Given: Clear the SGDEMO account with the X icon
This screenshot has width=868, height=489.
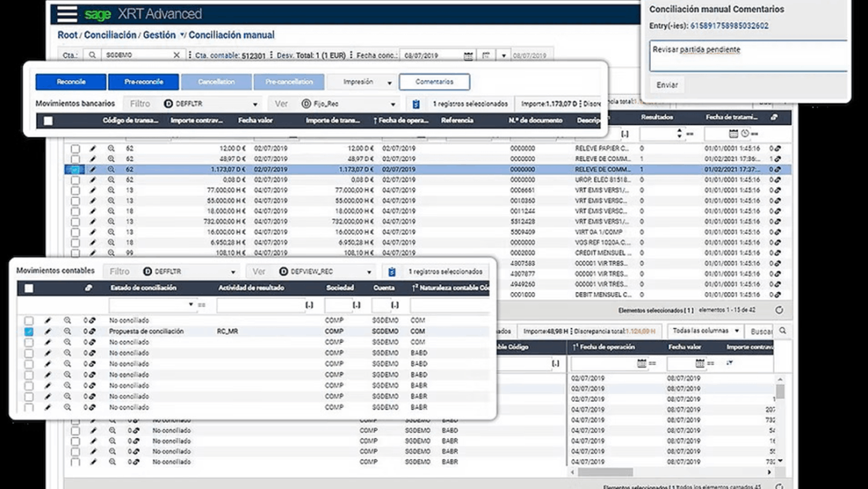Looking at the screenshot, I should (177, 55).
